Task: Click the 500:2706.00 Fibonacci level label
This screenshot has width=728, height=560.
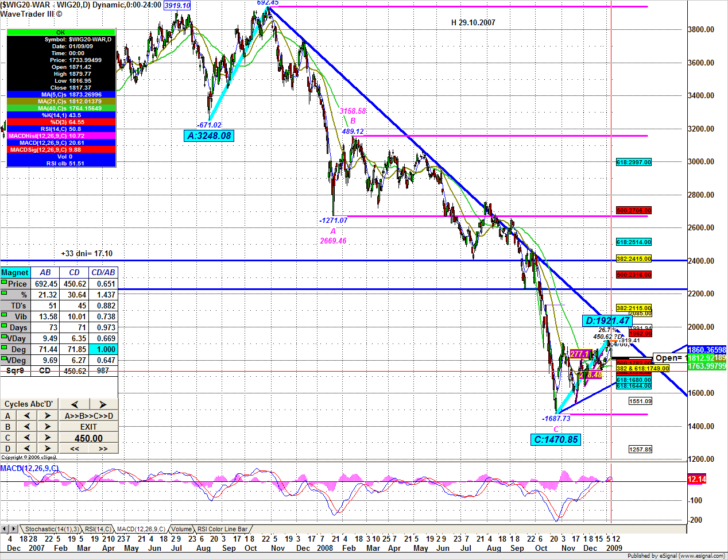Action: (x=634, y=211)
